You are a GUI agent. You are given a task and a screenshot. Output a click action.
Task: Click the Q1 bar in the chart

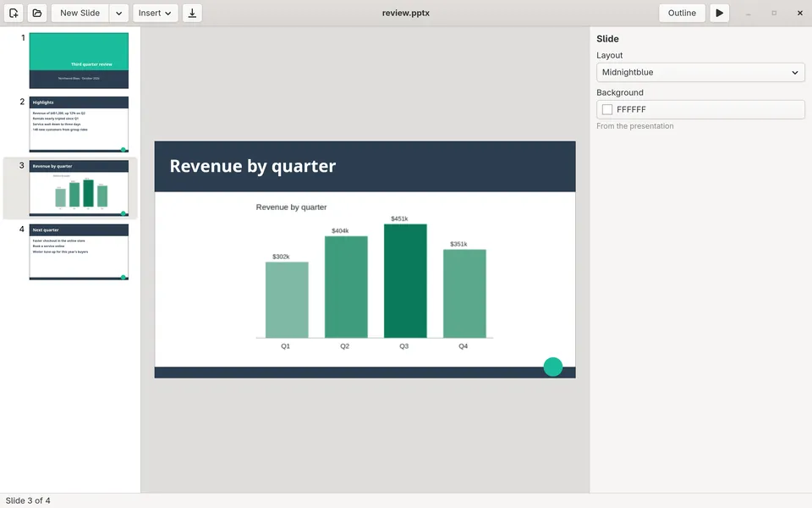pos(287,300)
